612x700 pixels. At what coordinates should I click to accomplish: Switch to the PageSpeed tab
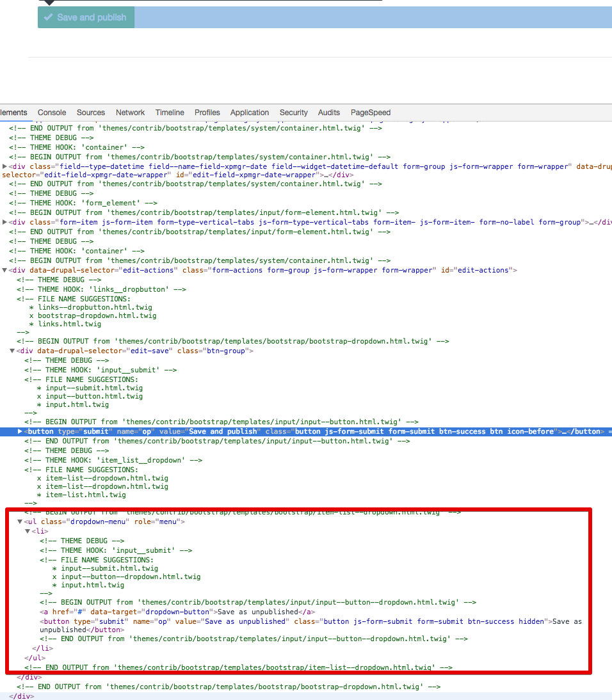click(370, 113)
